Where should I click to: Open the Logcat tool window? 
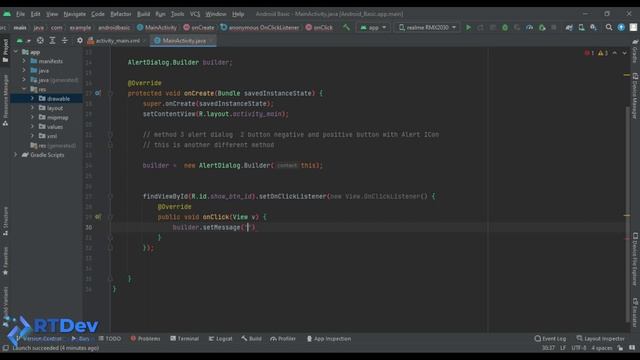pyautogui.click(x=220, y=339)
